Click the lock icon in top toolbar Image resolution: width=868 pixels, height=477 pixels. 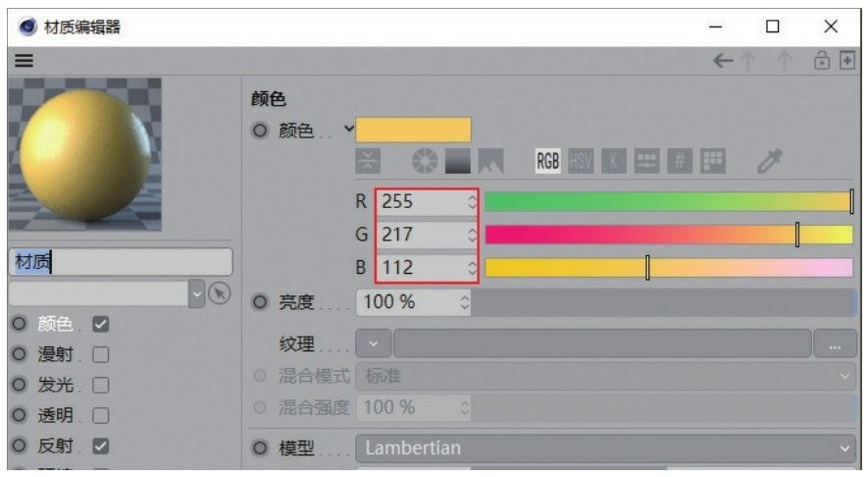point(822,60)
